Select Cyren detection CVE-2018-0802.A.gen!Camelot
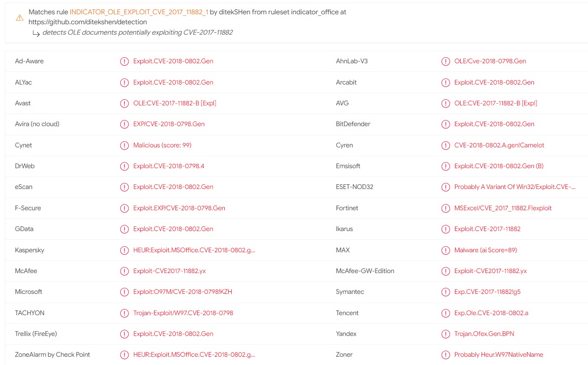588x365 pixels. point(499,145)
